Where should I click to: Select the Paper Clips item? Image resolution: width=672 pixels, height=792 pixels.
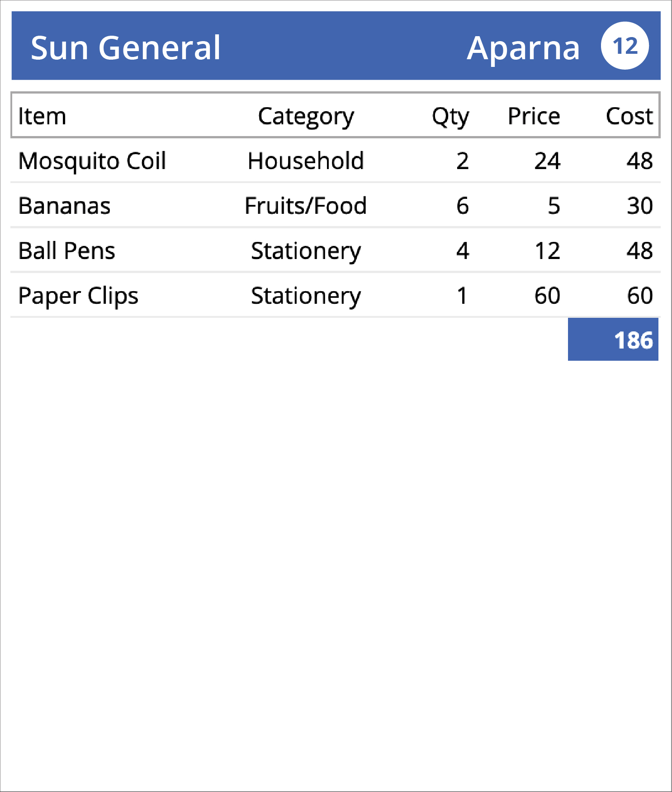point(335,295)
